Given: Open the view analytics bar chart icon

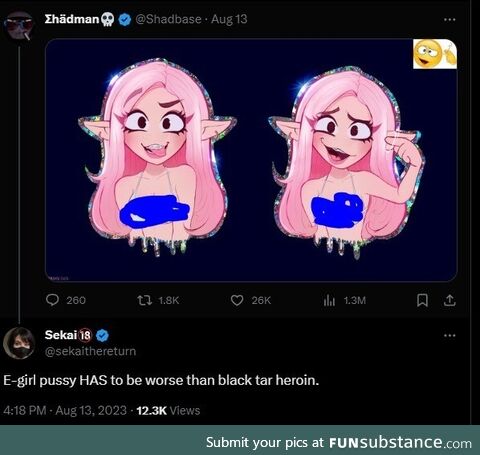Looking at the screenshot, I should point(329,300).
